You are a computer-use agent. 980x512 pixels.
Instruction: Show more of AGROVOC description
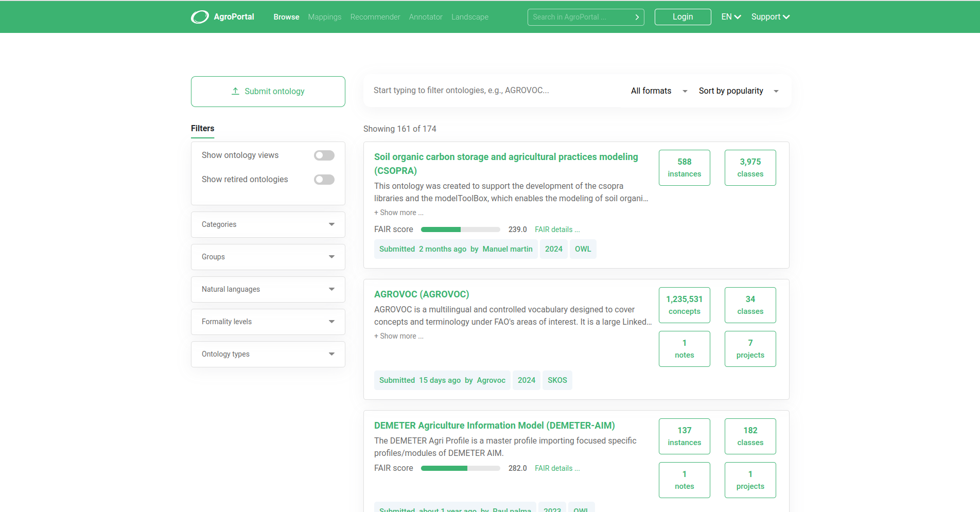[399, 336]
